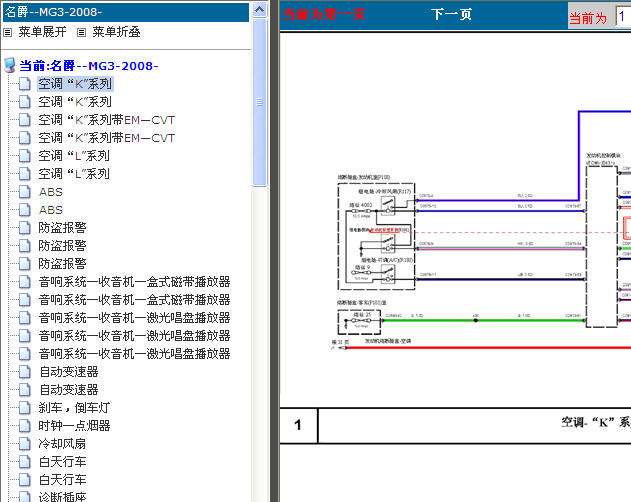Click page icon of third 激光唱盘播放器 row
Viewport: 631px width, 502px height.
25,354
